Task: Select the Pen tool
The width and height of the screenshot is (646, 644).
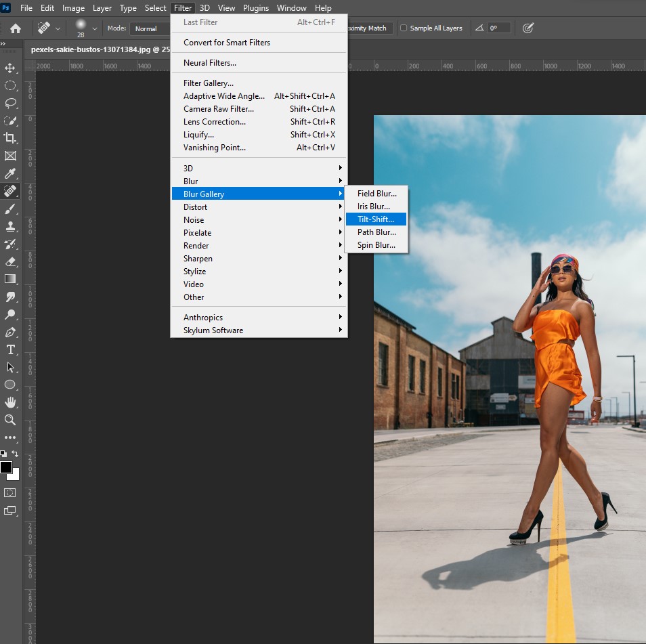Action: point(10,332)
